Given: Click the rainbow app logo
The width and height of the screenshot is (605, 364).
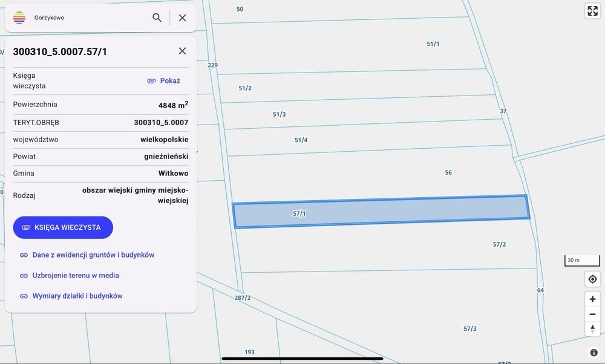Looking at the screenshot, I should point(19,18).
